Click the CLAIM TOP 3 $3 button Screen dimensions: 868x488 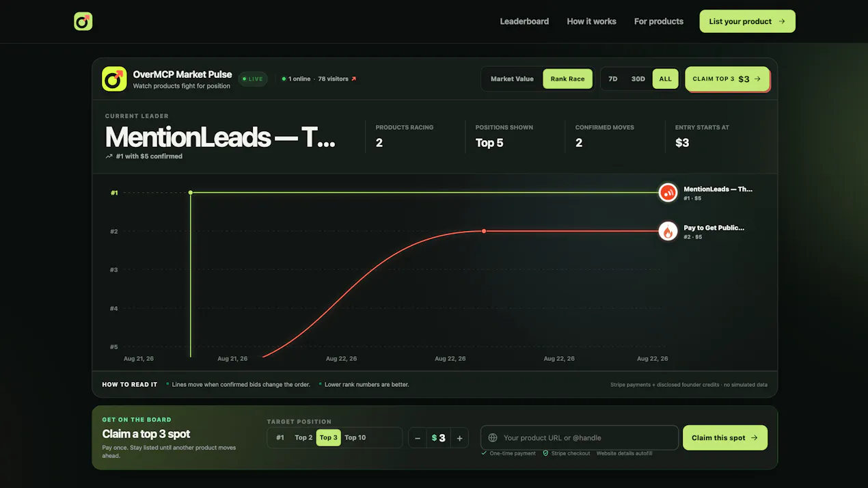[x=727, y=79]
